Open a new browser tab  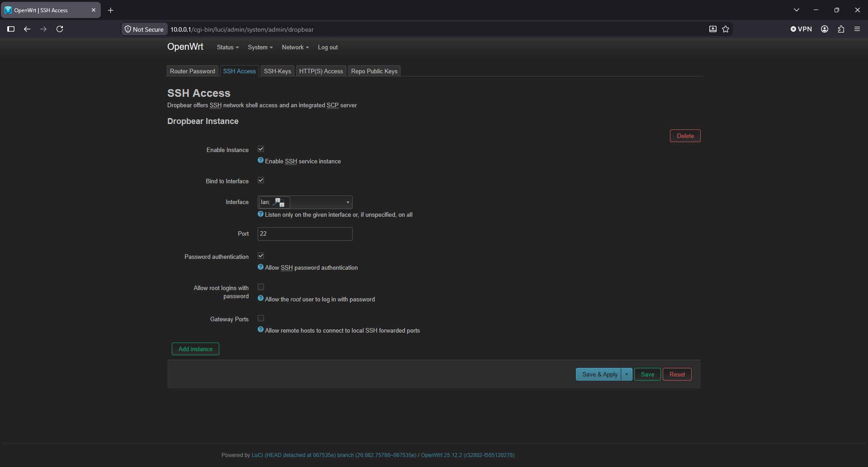pos(110,10)
